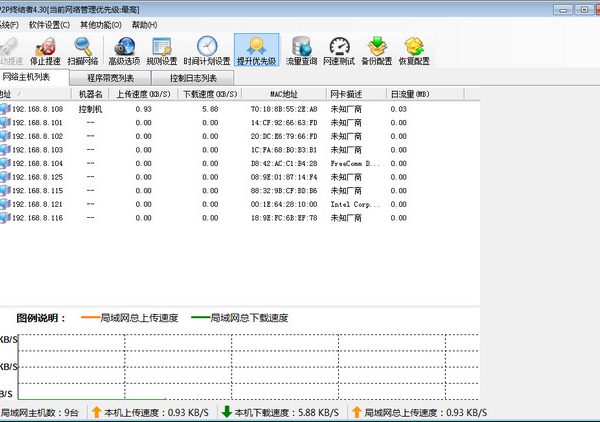Select host row 192.168.8.121
Viewport: 600px width, 422px height.
click(x=36, y=203)
